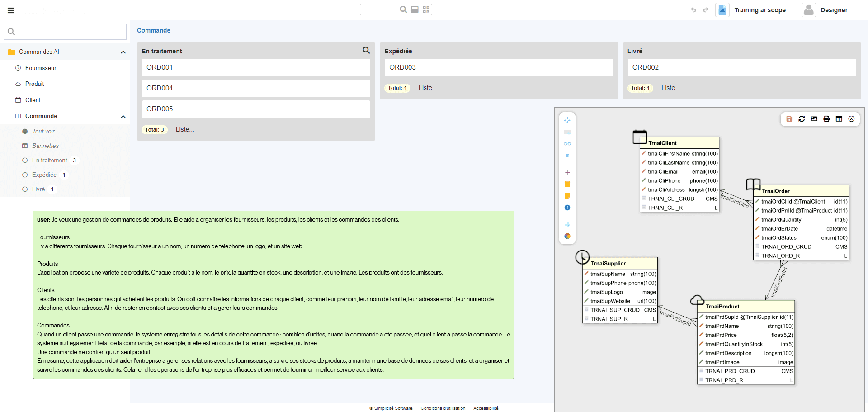Collapse the Commande submenu chevron
Image resolution: width=868 pixels, height=412 pixels.
(x=123, y=117)
